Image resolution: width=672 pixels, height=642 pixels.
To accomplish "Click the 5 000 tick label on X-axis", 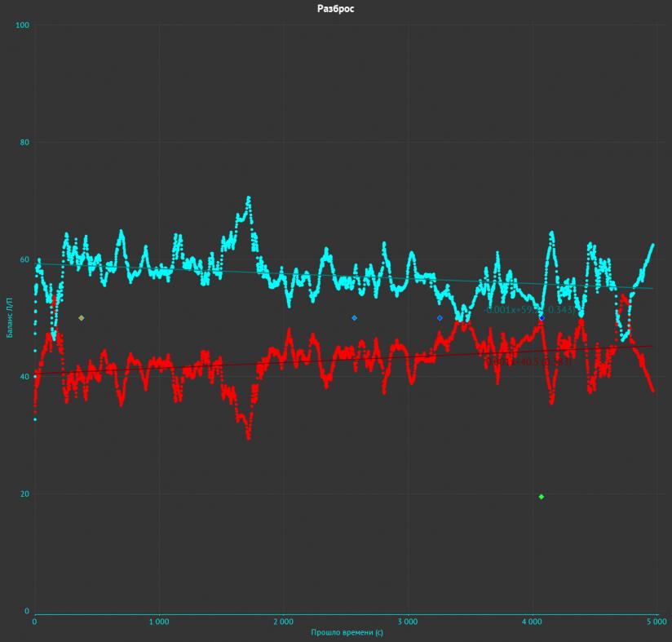I will coord(657,622).
